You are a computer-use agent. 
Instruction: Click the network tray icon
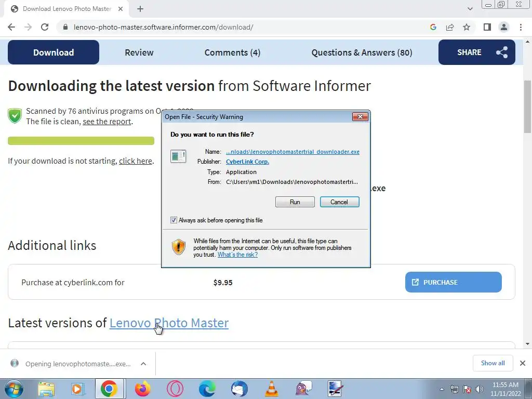[x=454, y=389]
